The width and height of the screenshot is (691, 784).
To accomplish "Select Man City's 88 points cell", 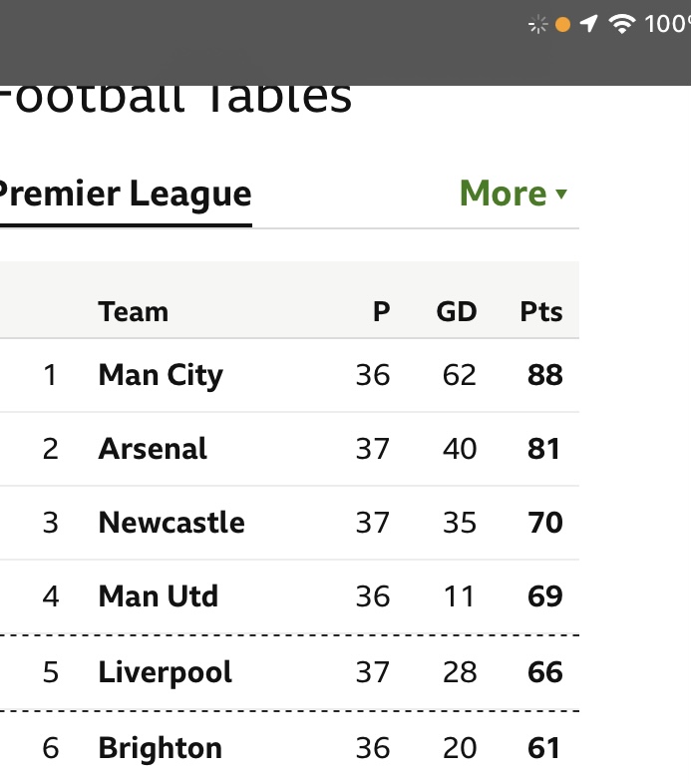I will (x=545, y=375).
